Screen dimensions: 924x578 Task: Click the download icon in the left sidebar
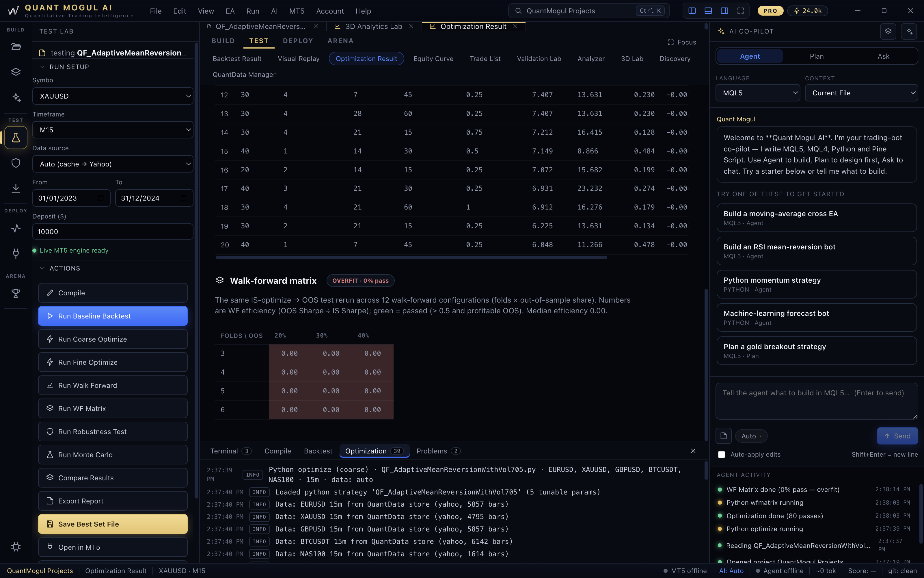(x=16, y=188)
